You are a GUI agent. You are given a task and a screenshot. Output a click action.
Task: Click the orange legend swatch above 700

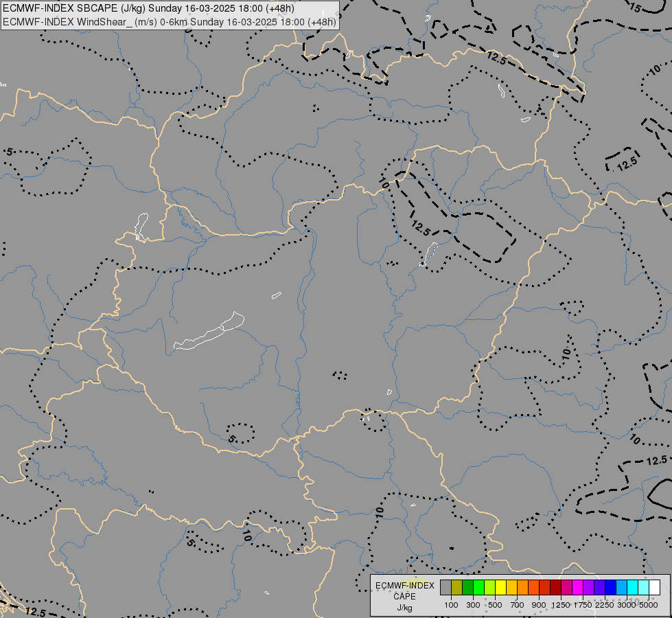tap(522, 587)
